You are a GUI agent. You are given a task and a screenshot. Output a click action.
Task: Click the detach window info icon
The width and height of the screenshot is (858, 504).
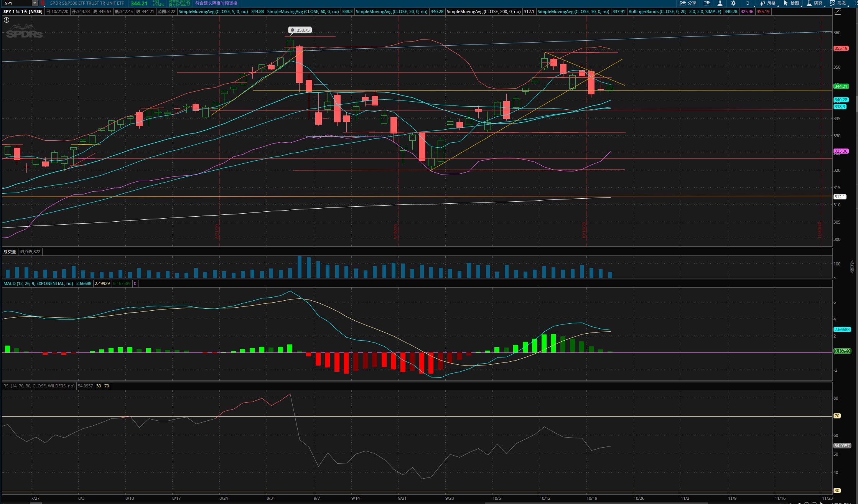pos(706,3)
